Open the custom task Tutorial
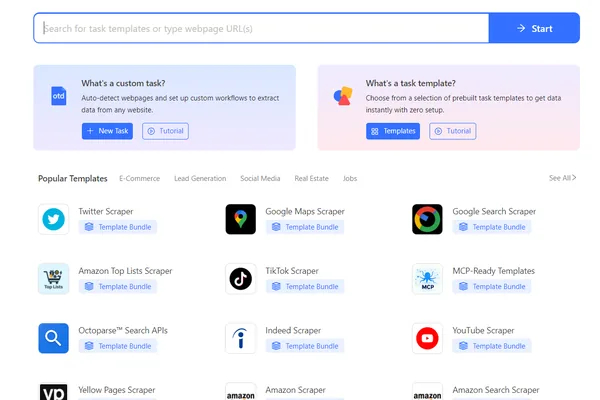 165,131
